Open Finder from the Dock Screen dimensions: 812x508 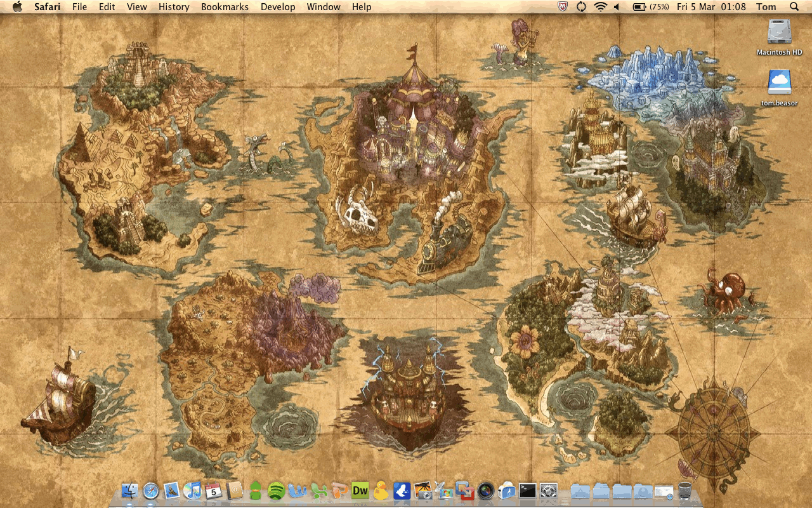129,490
